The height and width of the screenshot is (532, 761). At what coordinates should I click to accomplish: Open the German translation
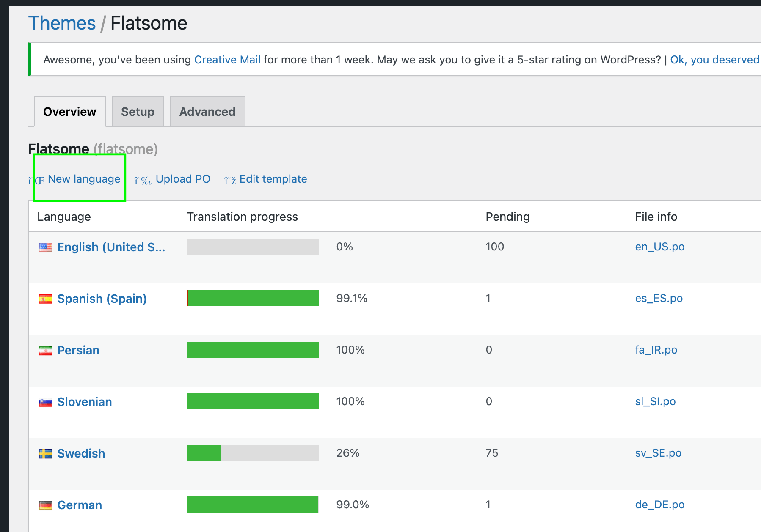(x=80, y=505)
